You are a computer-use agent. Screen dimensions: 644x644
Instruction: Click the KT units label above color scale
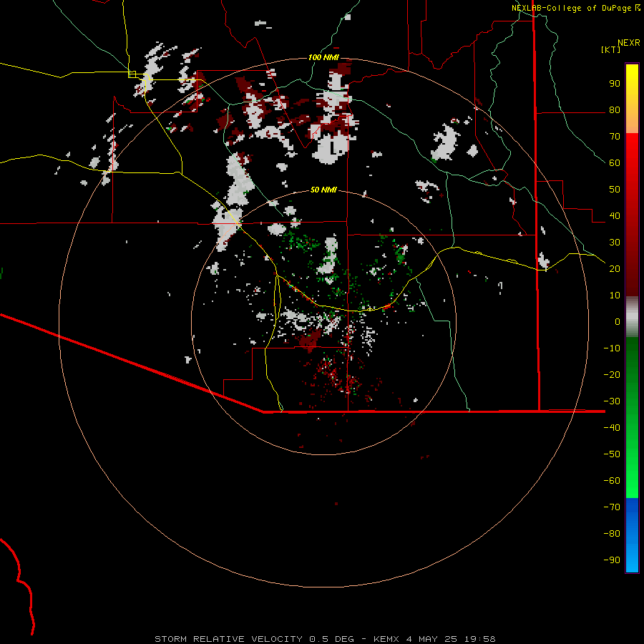point(610,49)
